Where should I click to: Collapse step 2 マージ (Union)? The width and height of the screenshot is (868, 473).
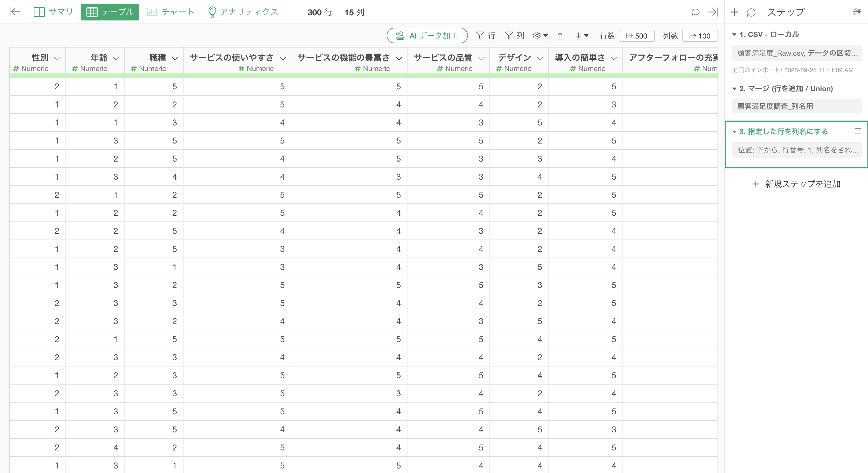tap(734, 89)
